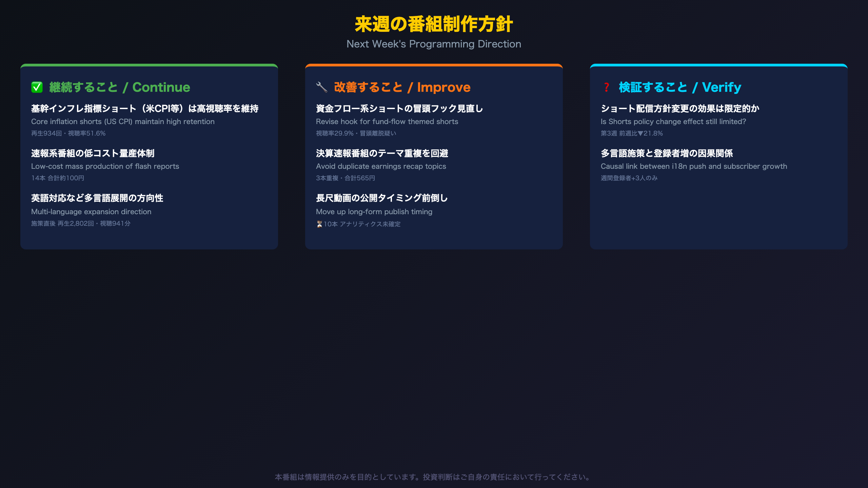
Task: Click the stat 週間登録者+3人のみ
Action: [x=629, y=178]
